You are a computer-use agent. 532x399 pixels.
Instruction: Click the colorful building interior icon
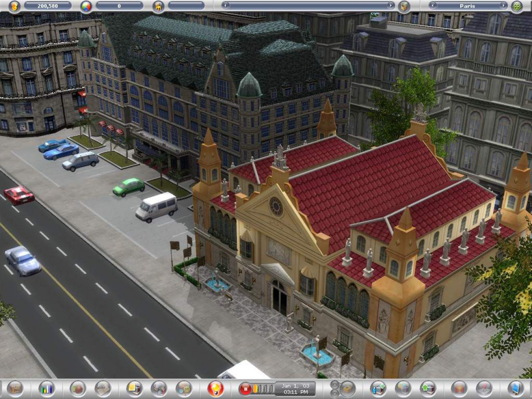click(403, 389)
